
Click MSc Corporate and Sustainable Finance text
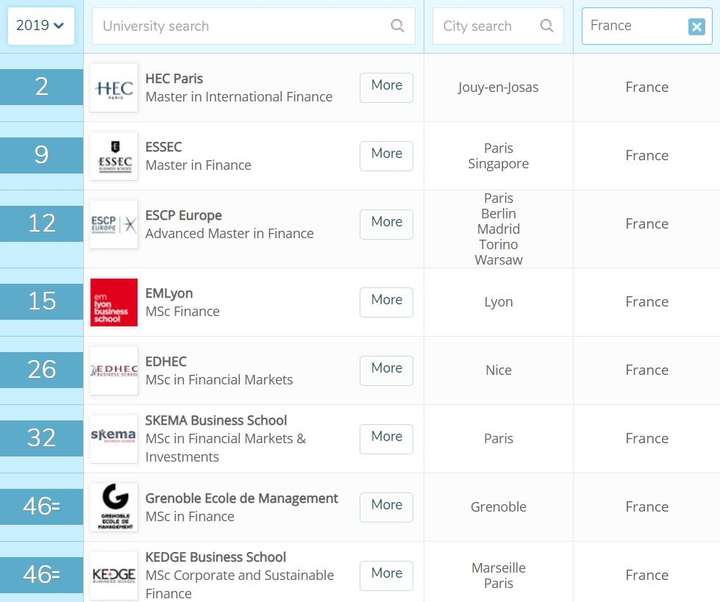click(x=240, y=584)
